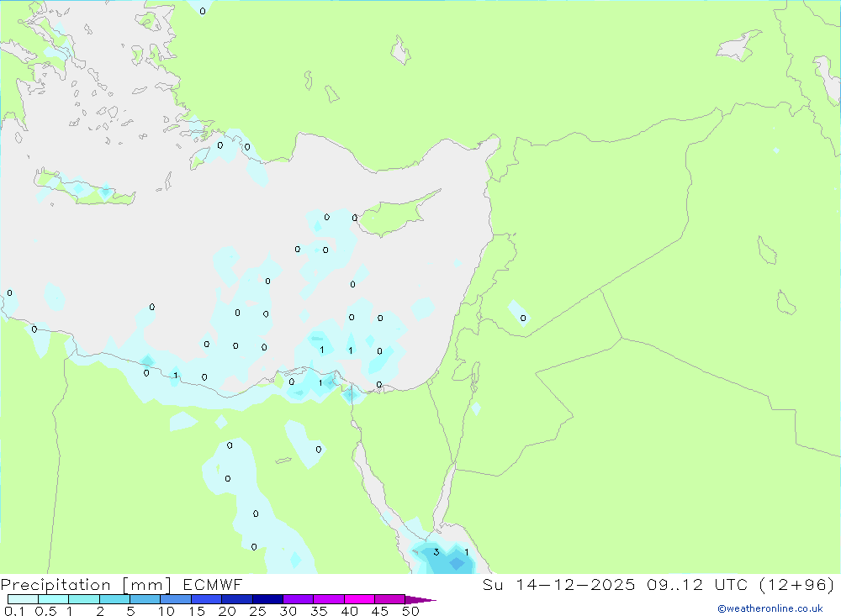Click legend label '35'
This screenshot has height=616, width=841.
tap(319, 611)
